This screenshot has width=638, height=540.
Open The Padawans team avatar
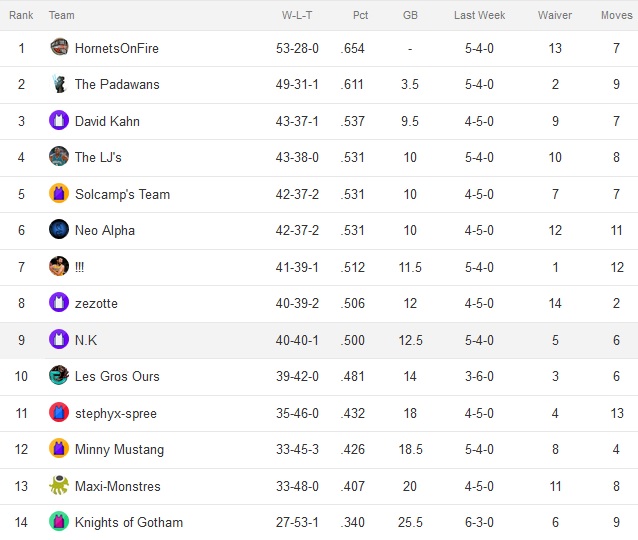point(59,84)
